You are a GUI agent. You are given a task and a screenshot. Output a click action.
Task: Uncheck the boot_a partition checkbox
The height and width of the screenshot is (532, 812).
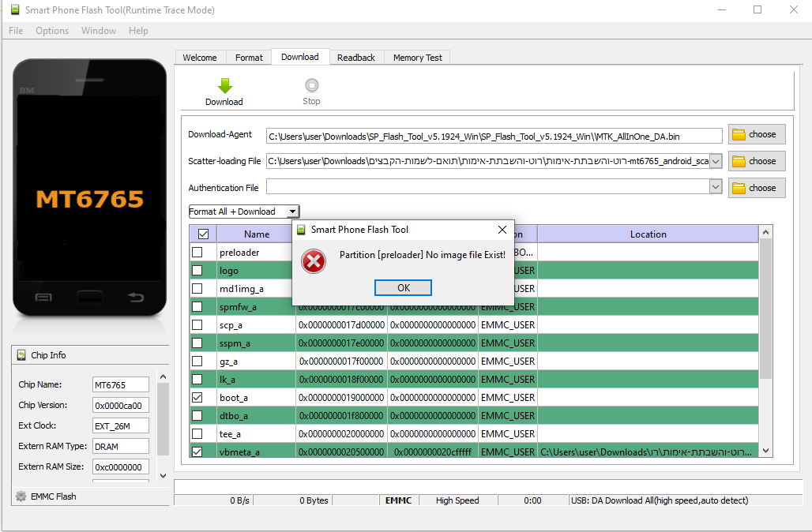[x=197, y=398]
